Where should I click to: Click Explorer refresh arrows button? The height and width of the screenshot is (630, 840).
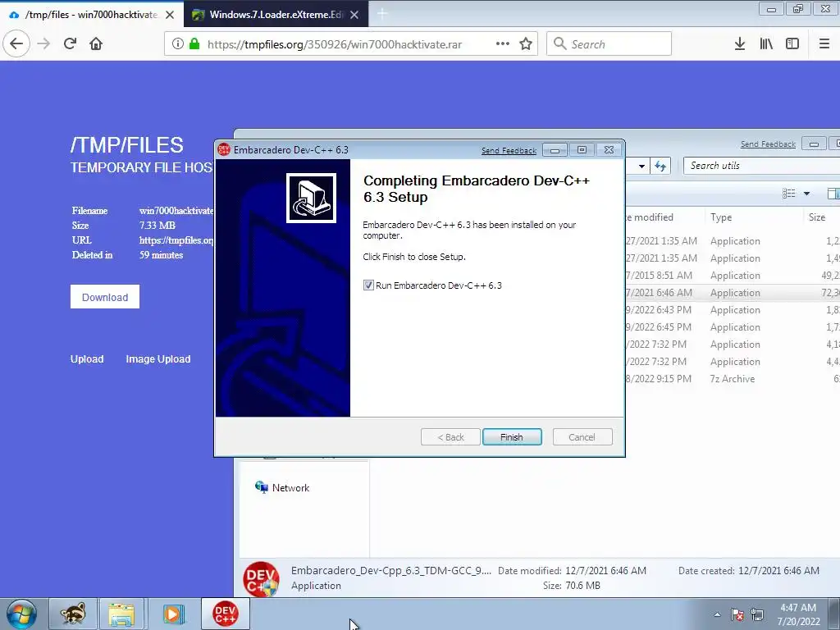[660, 166]
